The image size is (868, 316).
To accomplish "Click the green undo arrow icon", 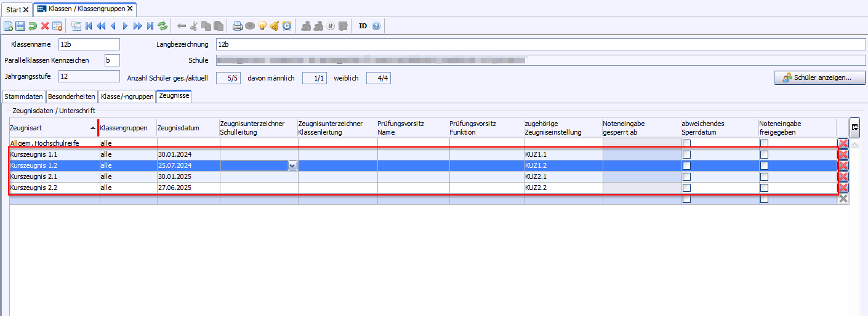I will click(x=32, y=26).
